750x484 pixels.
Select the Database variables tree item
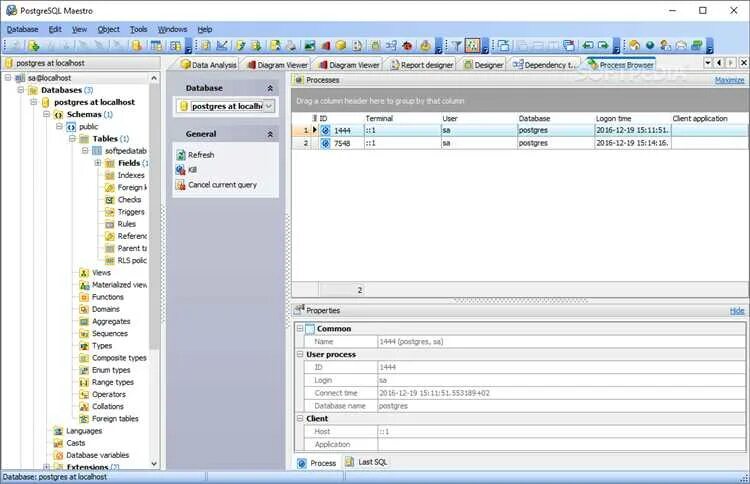(98, 455)
